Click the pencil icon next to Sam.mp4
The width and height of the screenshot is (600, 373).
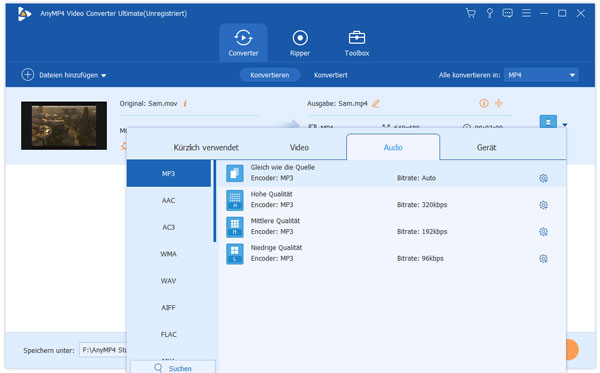376,103
